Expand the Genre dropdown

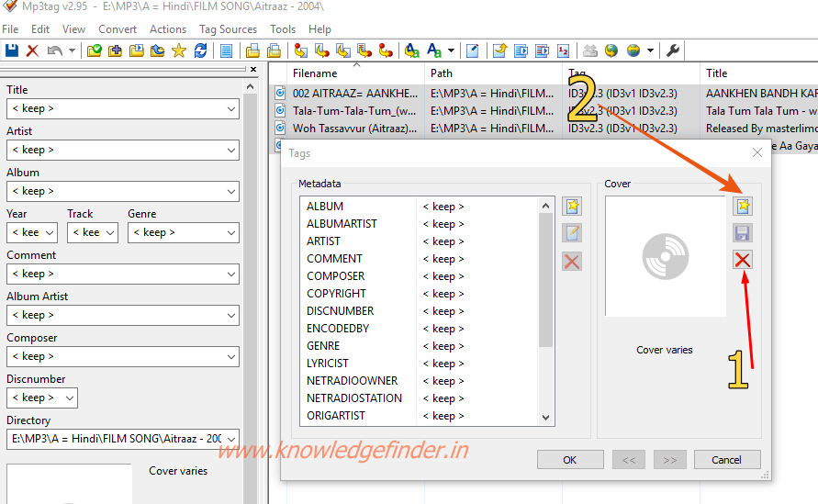point(231,232)
